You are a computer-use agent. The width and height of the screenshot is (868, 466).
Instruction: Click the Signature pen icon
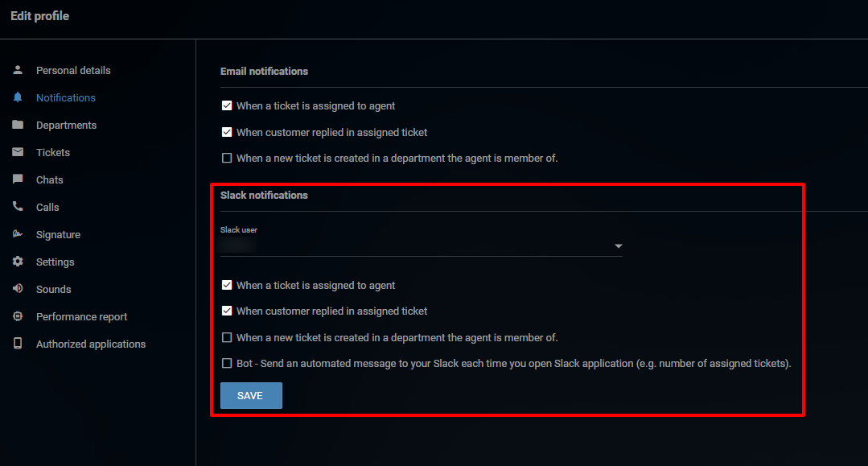(18, 234)
